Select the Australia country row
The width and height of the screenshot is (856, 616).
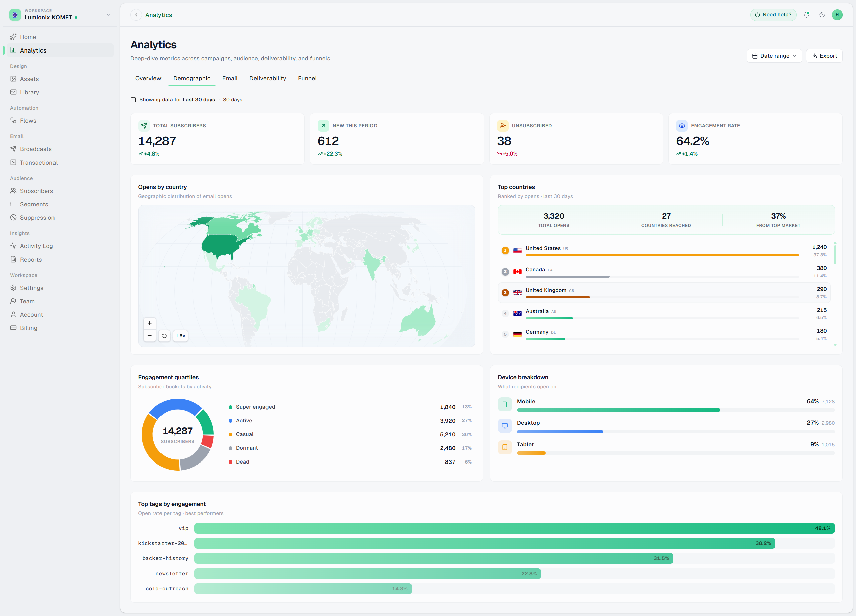664,314
